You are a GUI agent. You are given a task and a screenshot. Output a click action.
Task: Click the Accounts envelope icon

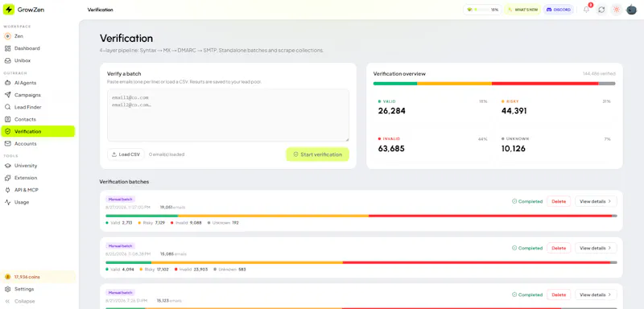[7, 143]
